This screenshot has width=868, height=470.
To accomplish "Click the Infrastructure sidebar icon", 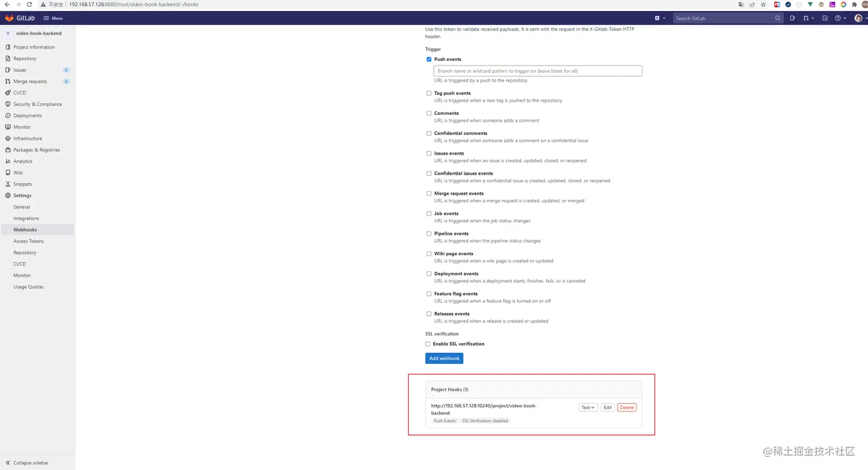I will pyautogui.click(x=7, y=138).
